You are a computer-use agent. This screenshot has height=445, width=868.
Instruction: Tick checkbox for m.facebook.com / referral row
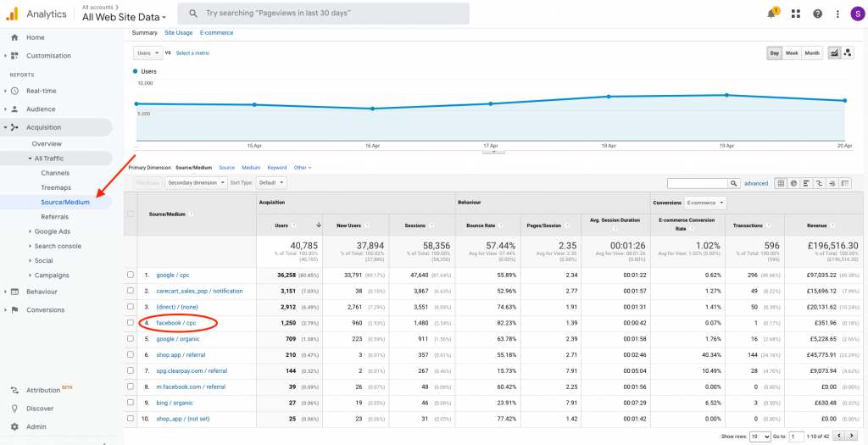(x=130, y=387)
